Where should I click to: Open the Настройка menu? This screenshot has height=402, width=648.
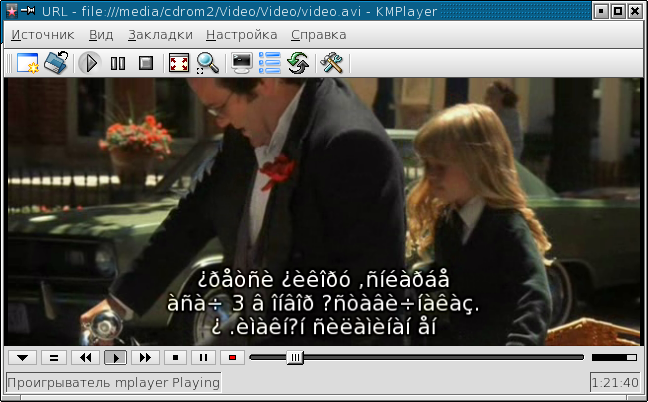pos(241,35)
